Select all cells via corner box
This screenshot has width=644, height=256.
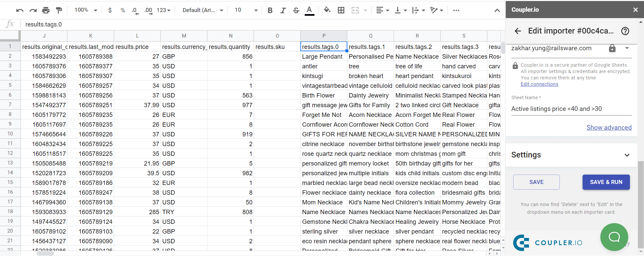click(10, 36)
